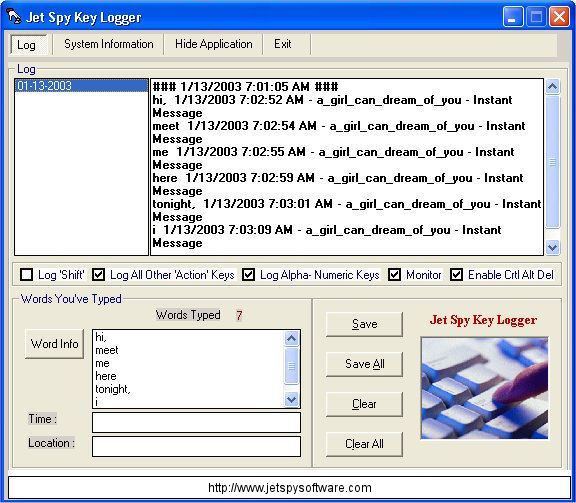Click the Jet Spy title bar icon
Viewport: 576px width, 503px height.
point(14,17)
